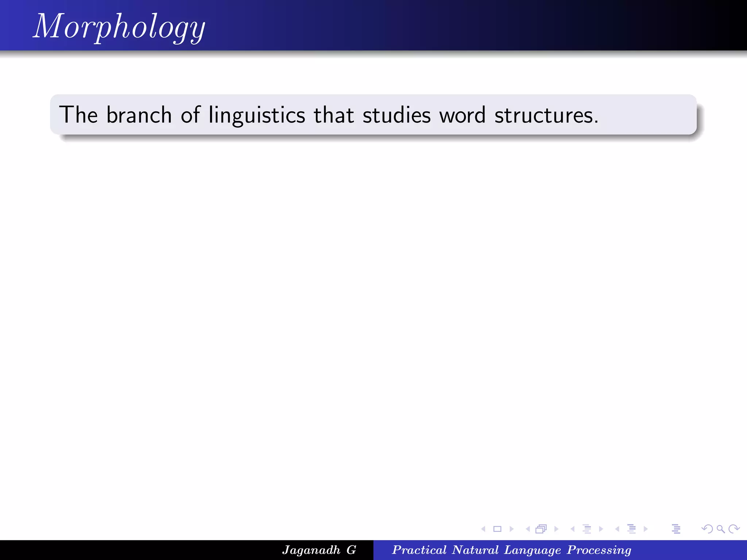Click the magnifier search icon
The height and width of the screenshot is (560, 747).
(720, 529)
